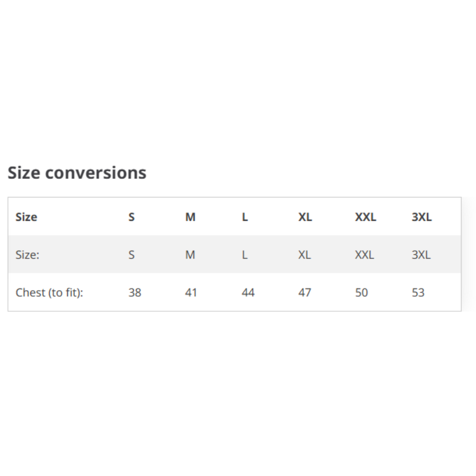
Task: Click chest measurement 47
Action: pos(305,293)
